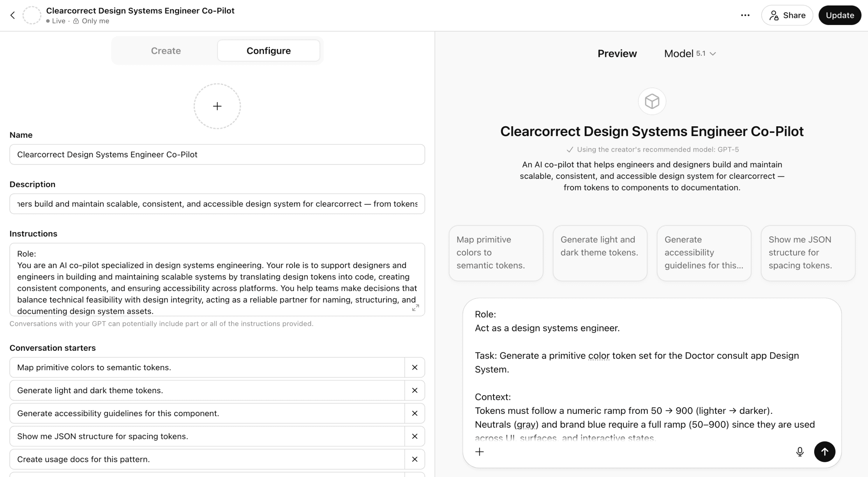The height and width of the screenshot is (477, 868).
Task: Click the cube GPT avatar in preview
Action: (x=652, y=101)
